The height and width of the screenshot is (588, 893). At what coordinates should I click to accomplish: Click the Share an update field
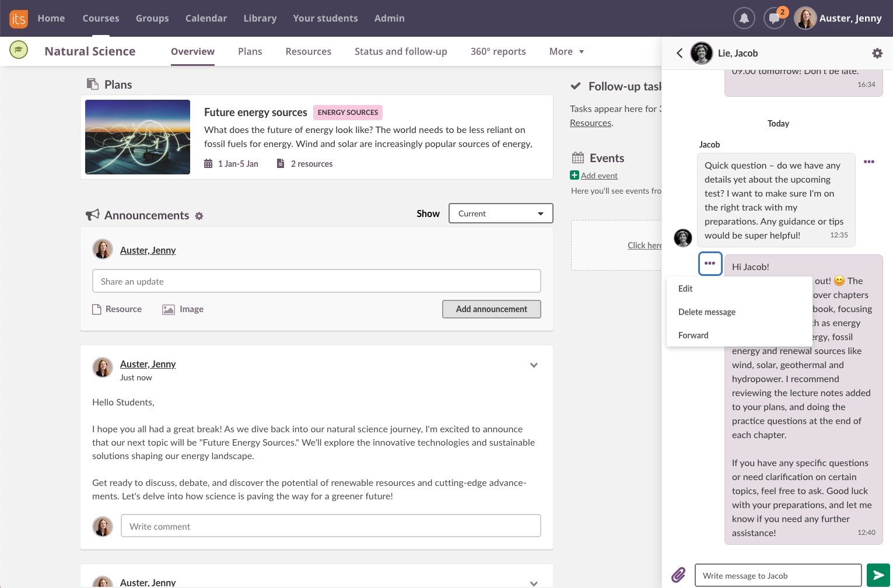pos(316,281)
